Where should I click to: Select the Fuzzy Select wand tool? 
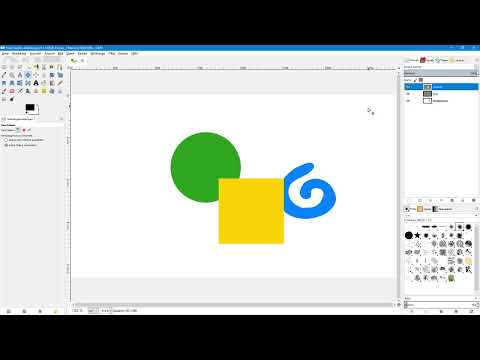pyautogui.click(x=28, y=67)
